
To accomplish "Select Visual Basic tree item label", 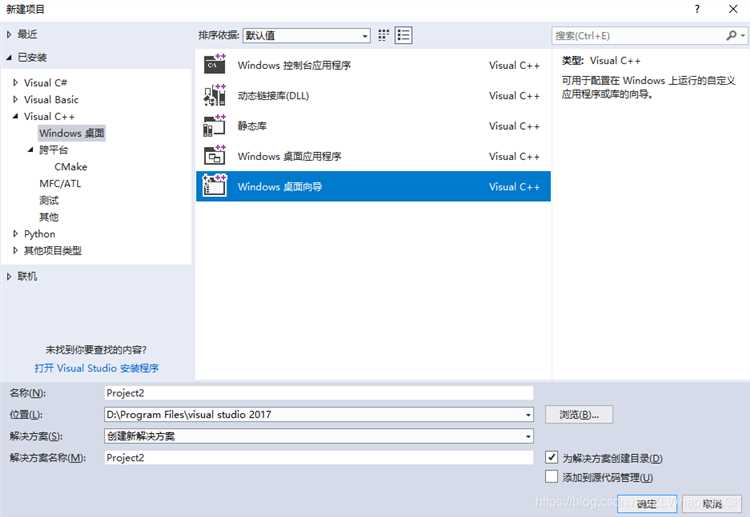I will point(51,99).
